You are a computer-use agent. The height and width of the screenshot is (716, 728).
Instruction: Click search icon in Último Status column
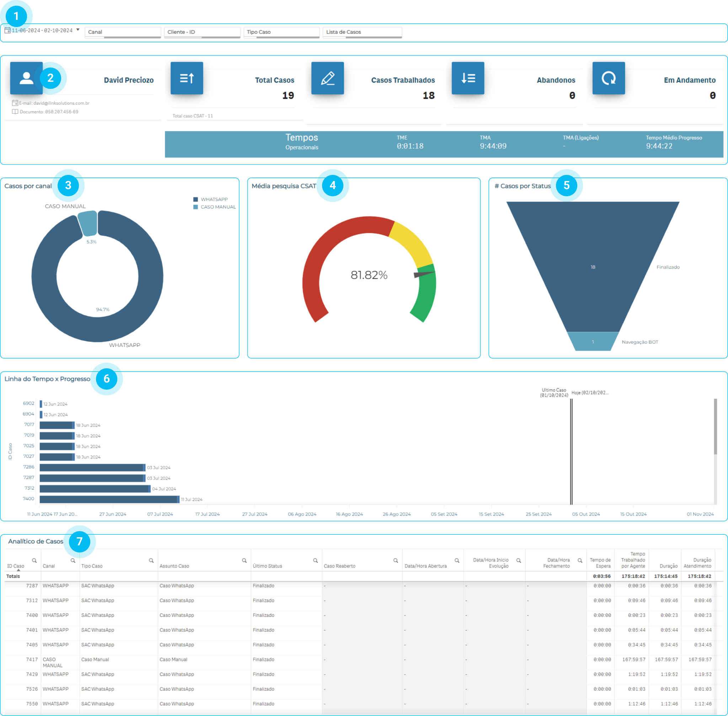coord(316,561)
